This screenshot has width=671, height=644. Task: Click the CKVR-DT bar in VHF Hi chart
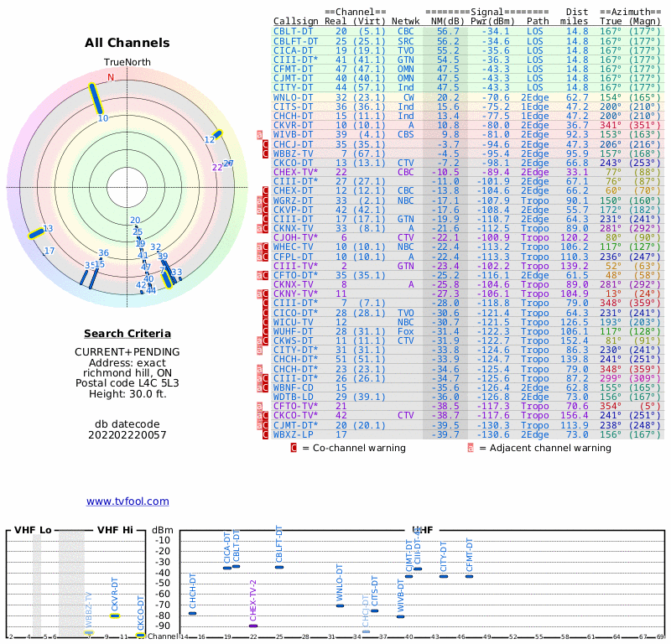115,615
